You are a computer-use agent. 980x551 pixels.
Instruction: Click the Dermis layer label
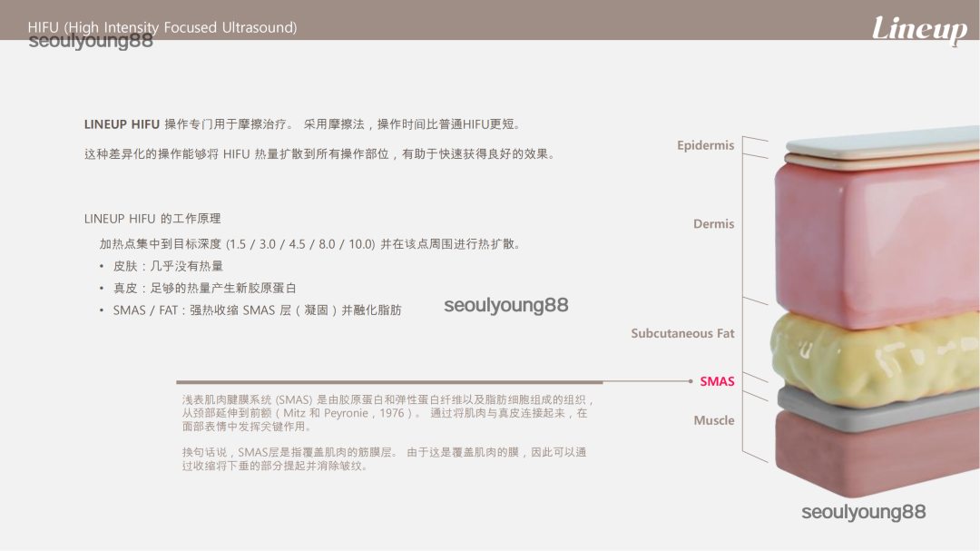pos(713,224)
